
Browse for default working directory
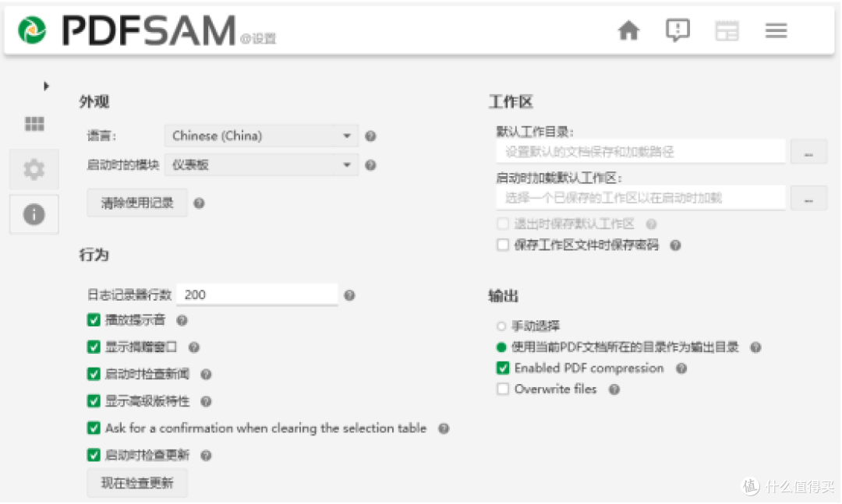coord(808,153)
